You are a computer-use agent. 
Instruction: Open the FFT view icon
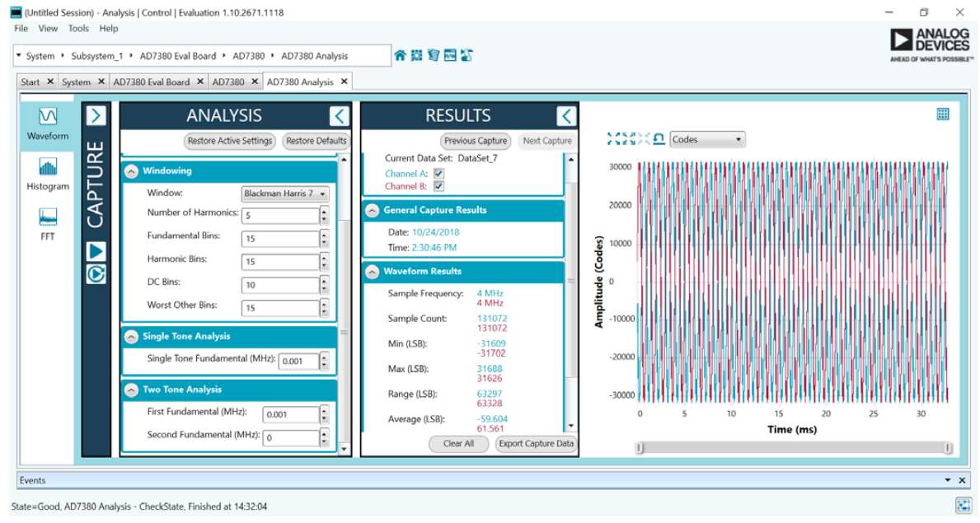pyautogui.click(x=48, y=223)
